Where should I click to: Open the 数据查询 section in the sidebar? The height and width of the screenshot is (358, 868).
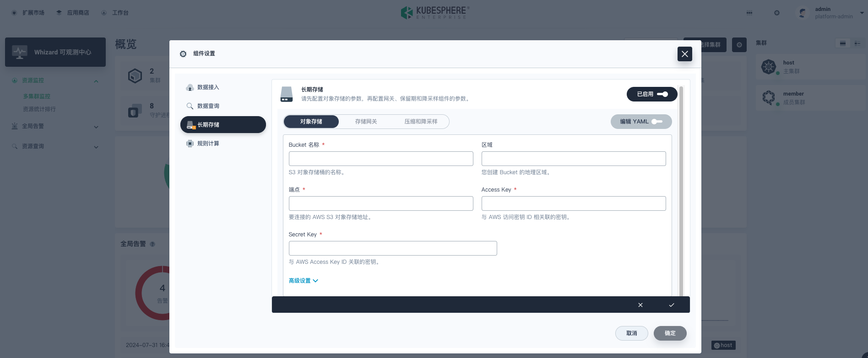(x=223, y=106)
